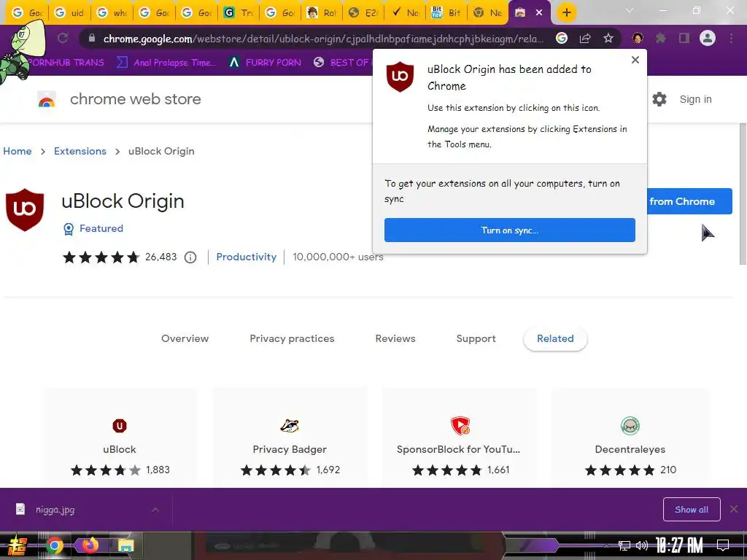Switch to the Support tab

tap(476, 338)
